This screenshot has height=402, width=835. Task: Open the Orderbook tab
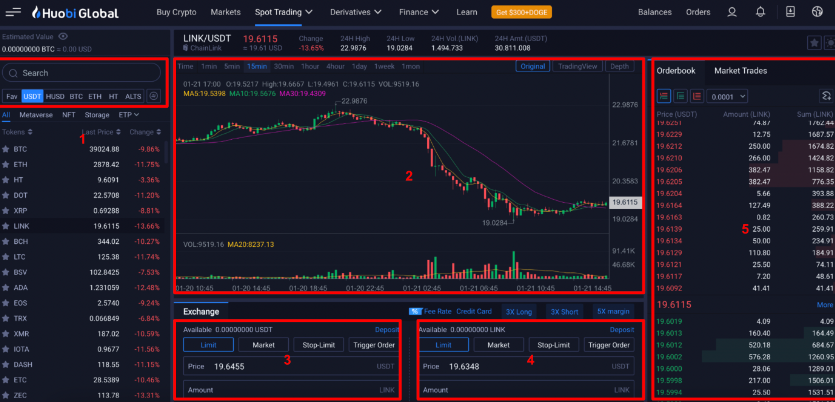pos(676,71)
